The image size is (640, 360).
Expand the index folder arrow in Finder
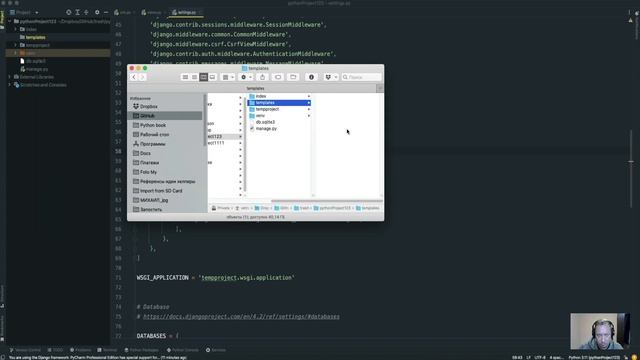(x=309, y=96)
